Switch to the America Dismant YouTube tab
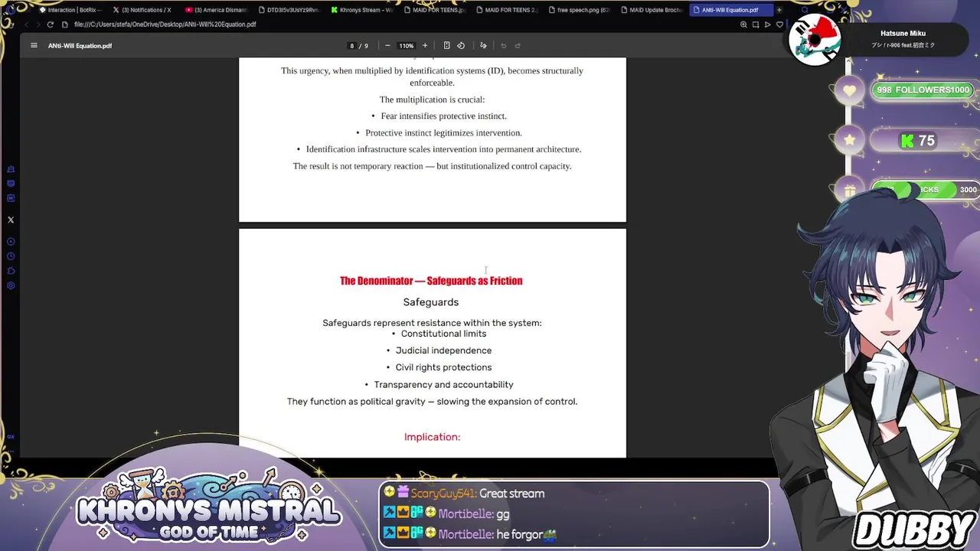The image size is (980, 551). [216, 10]
